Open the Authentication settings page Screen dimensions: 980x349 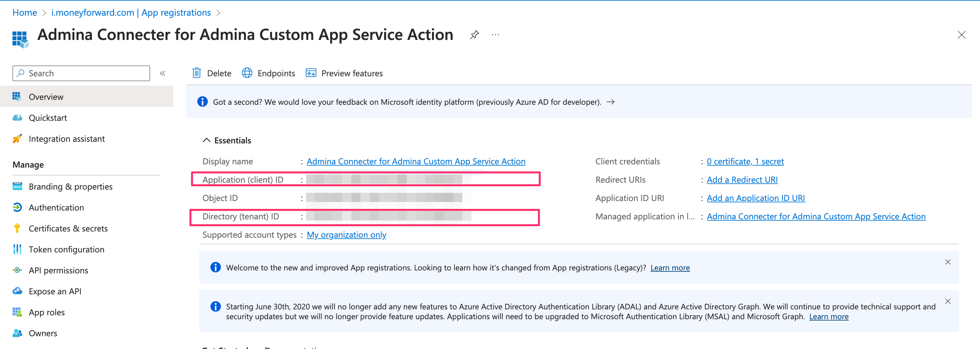click(56, 208)
